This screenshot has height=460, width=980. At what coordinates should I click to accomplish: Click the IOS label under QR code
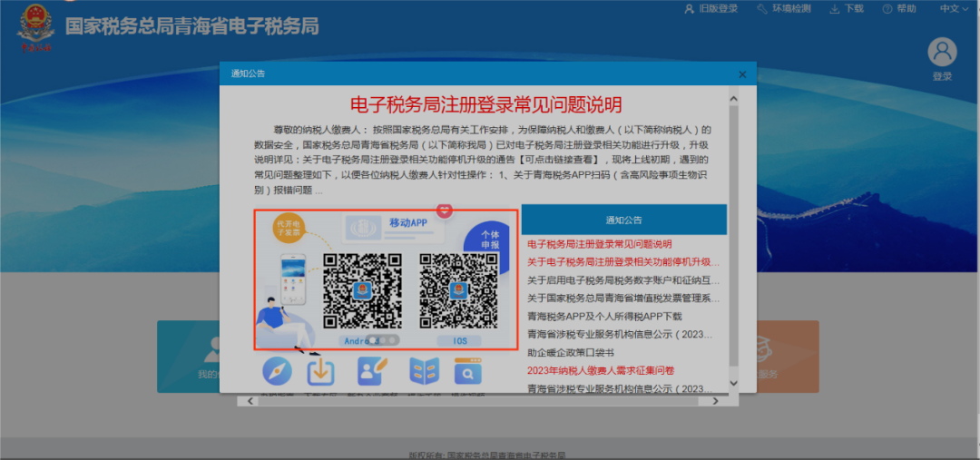pyautogui.click(x=459, y=340)
